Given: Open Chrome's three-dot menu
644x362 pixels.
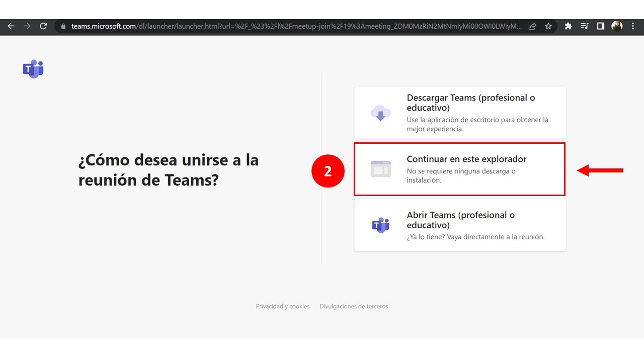Looking at the screenshot, I should coord(633,26).
